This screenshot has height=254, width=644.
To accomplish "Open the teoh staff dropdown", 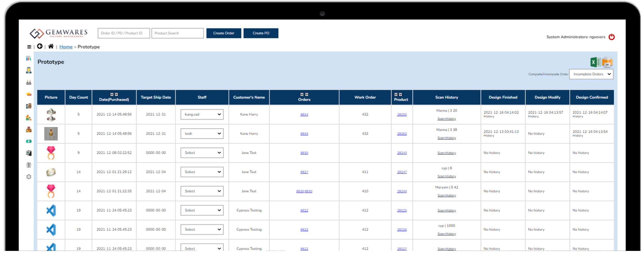I will 202,134.
